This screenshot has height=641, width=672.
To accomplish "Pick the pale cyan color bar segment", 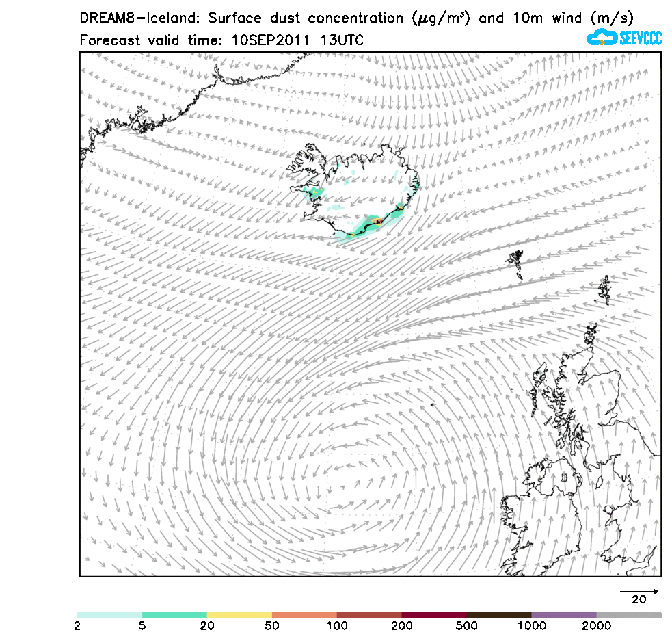I will click(109, 615).
